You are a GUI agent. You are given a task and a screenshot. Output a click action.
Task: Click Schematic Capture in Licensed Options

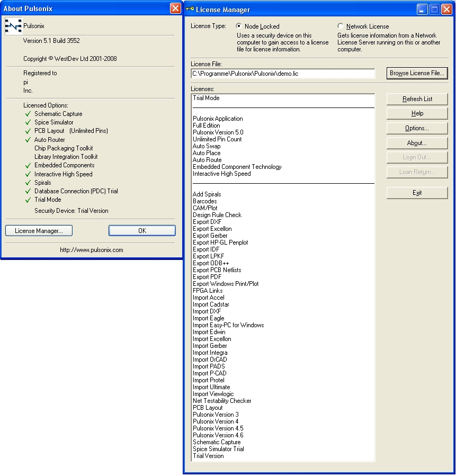click(58, 114)
